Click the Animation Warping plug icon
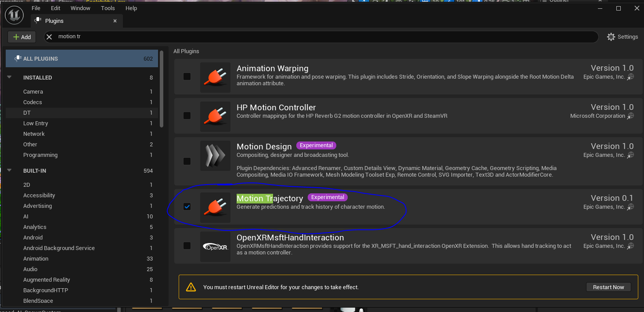This screenshot has height=312, width=644. point(215,77)
